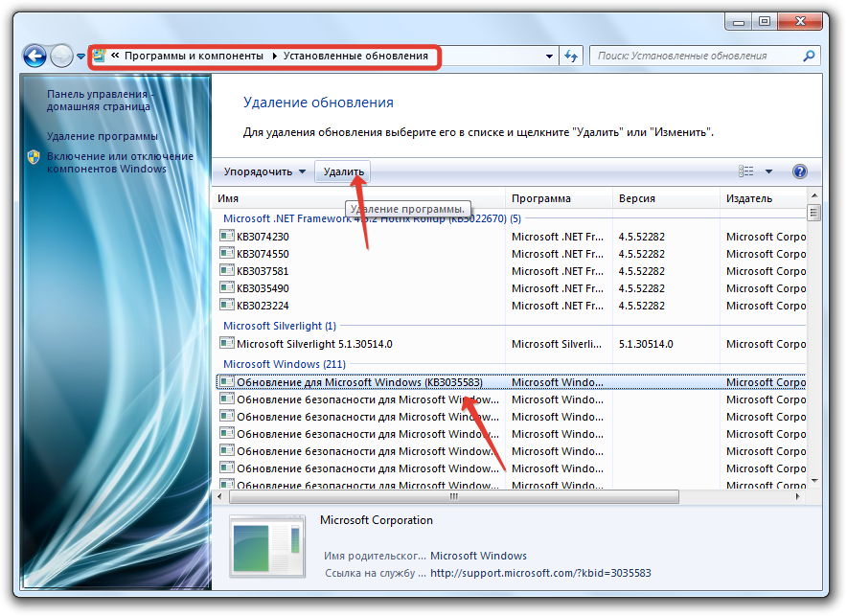Viewport: 847px width, 616px height.
Task: Click Microsoft Windo... in the KB3035583 row
Action: tap(558, 383)
